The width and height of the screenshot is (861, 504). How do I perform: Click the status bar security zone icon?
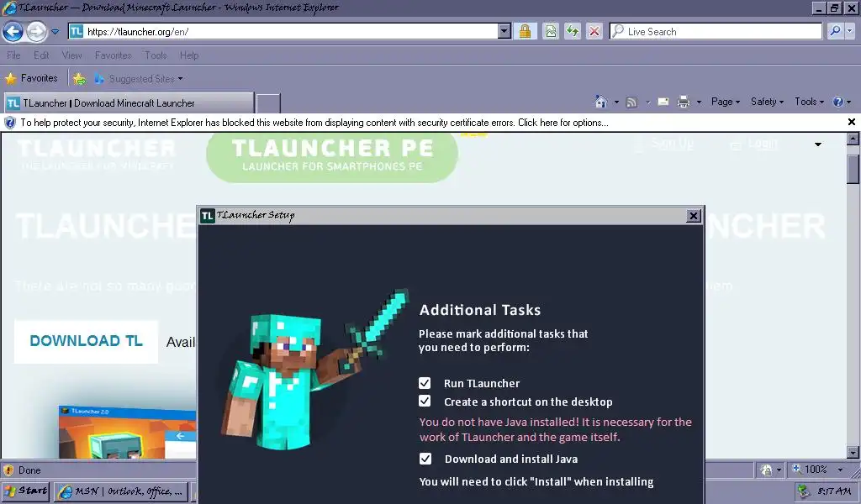767,470
